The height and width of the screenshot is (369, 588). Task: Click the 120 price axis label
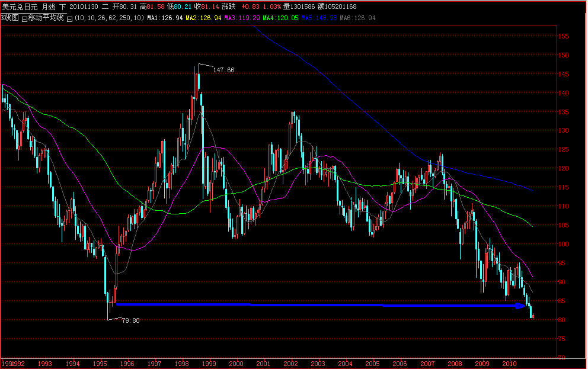click(x=563, y=169)
